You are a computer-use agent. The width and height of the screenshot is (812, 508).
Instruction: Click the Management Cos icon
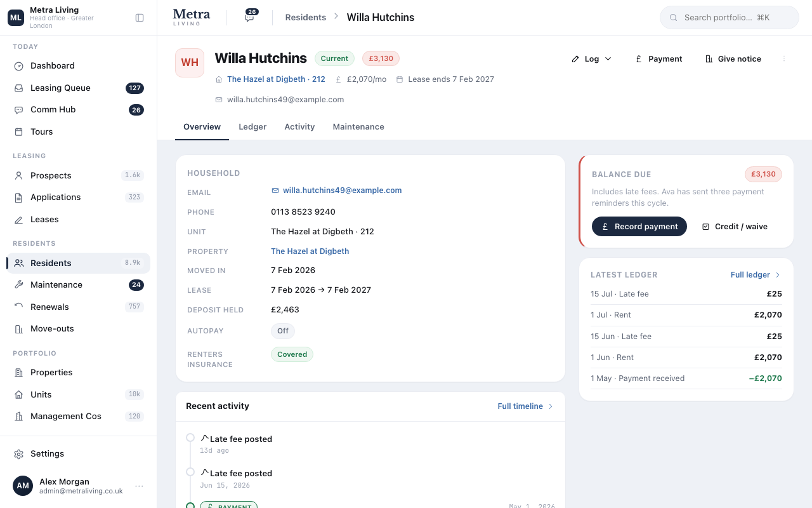coord(19,417)
